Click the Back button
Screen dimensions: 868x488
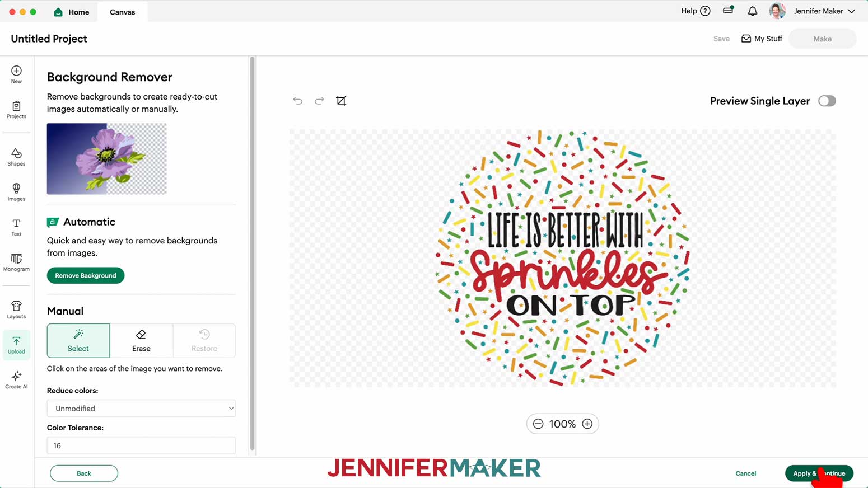click(84, 473)
